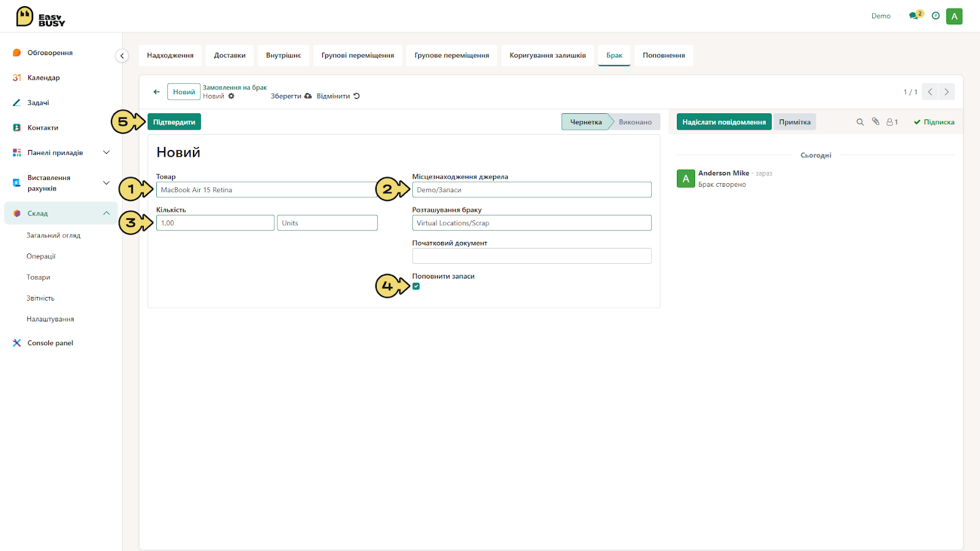Go back using the left arrow icon
980x551 pixels.
[x=156, y=92]
